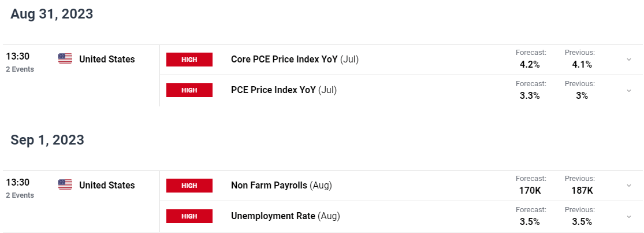Click the US flag icon for Sep 1

65,184
